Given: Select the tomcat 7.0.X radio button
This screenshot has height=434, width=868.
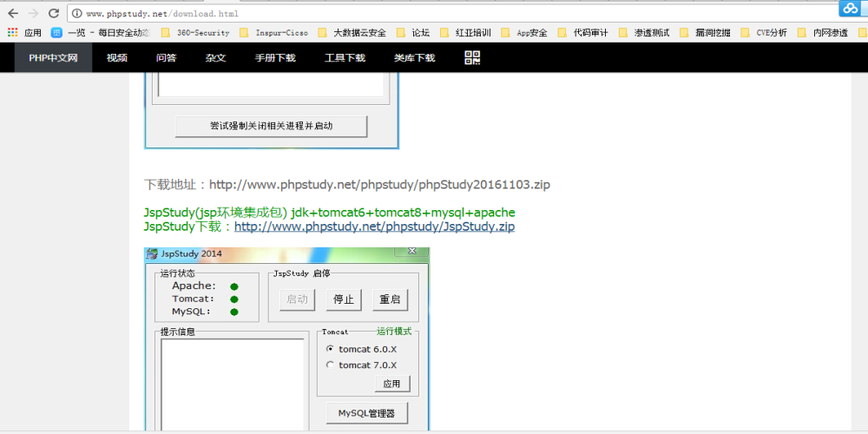Looking at the screenshot, I should pos(331,365).
